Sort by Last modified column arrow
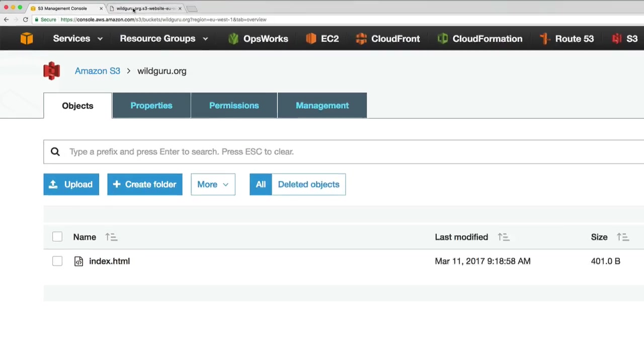Screen dimensions: 644x362 pyautogui.click(x=504, y=237)
